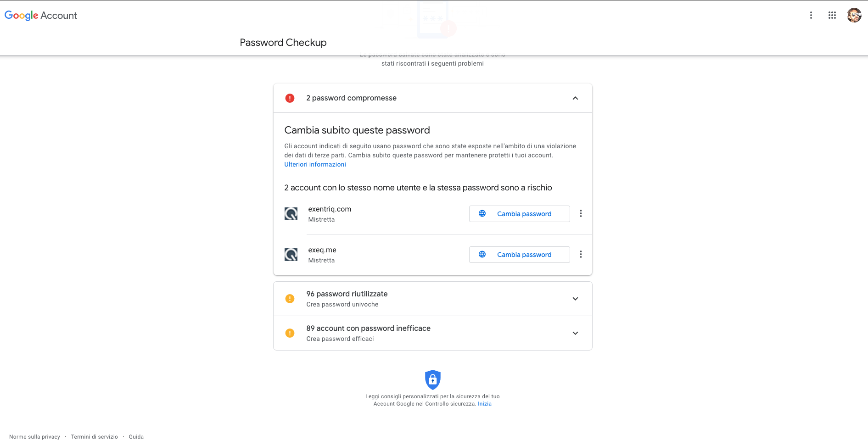Open Google apps grid launcher
Image resolution: width=868 pixels, height=440 pixels.
832,15
